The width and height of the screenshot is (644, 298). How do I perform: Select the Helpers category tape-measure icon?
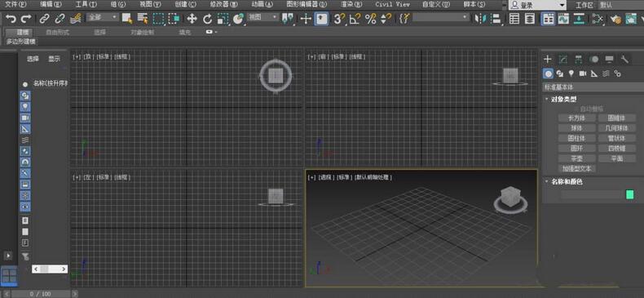coord(594,73)
